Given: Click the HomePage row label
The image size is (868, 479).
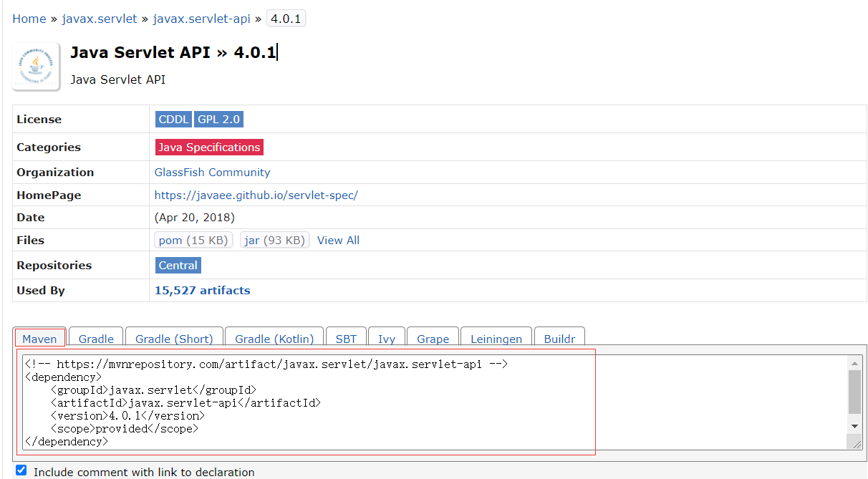Looking at the screenshot, I should (49, 195).
